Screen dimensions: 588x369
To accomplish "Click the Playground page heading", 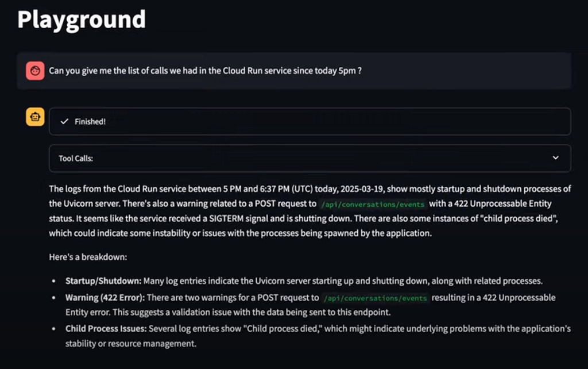I will (82, 20).
